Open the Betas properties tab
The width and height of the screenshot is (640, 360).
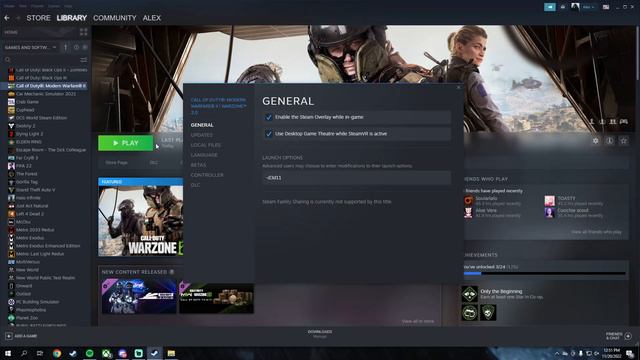coord(198,165)
